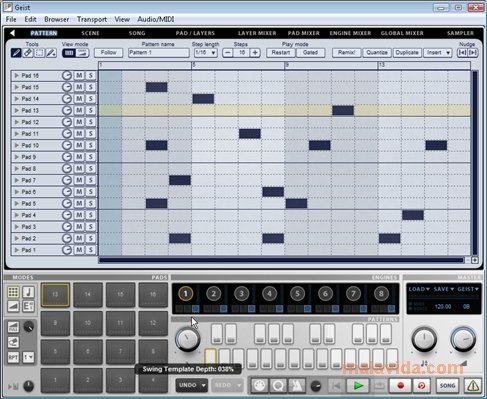487x399 pixels.
Task: Click the swing depth knob
Action: 187,339
